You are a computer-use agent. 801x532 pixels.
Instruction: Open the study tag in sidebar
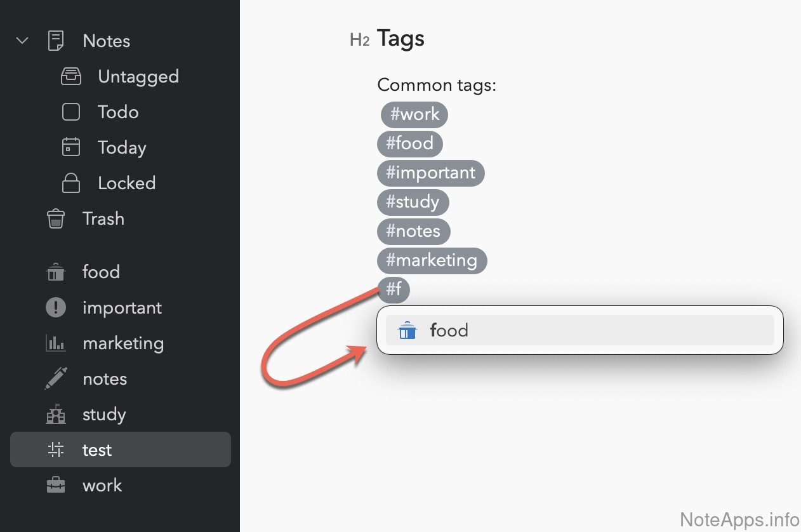[x=104, y=415]
